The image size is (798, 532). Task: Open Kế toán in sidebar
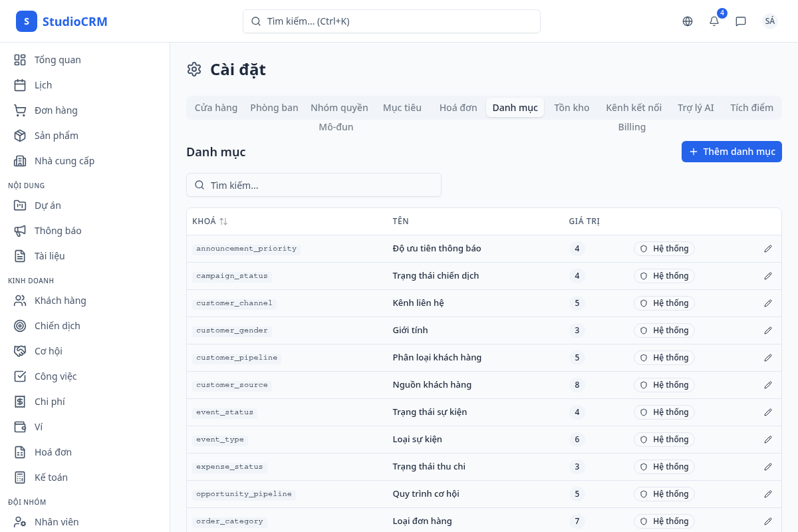tap(51, 477)
